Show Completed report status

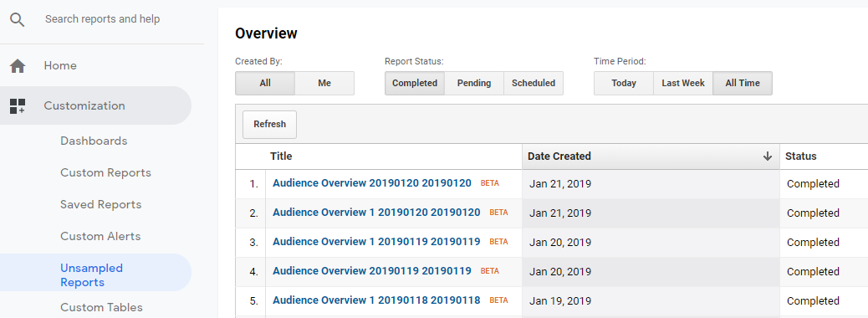click(x=415, y=83)
